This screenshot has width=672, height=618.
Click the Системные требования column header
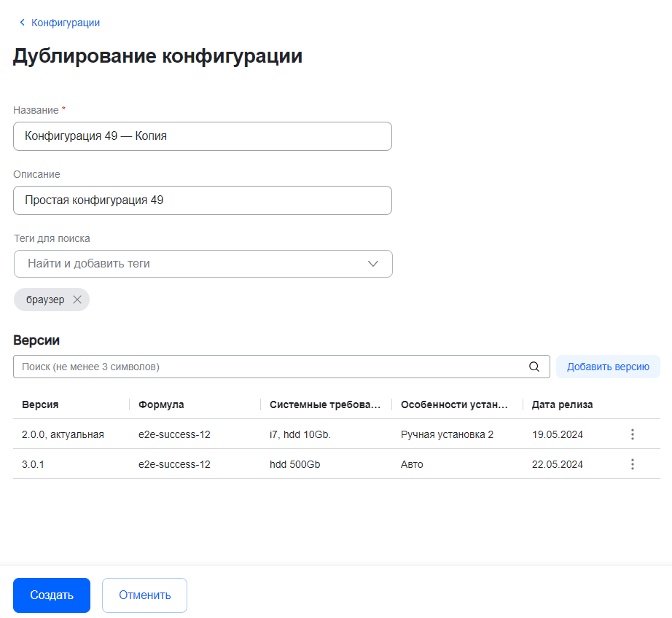324,404
